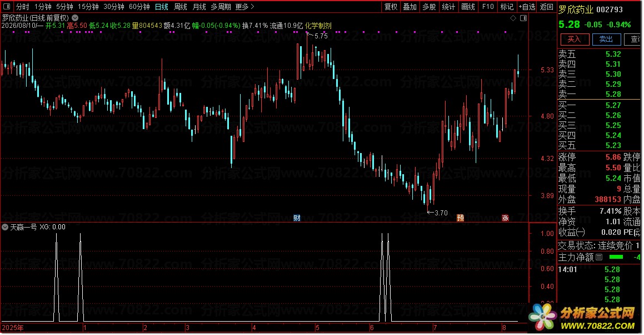Screen dimensions: 644x335
Task: Click the 卖出 sell button
Action: coord(606,40)
